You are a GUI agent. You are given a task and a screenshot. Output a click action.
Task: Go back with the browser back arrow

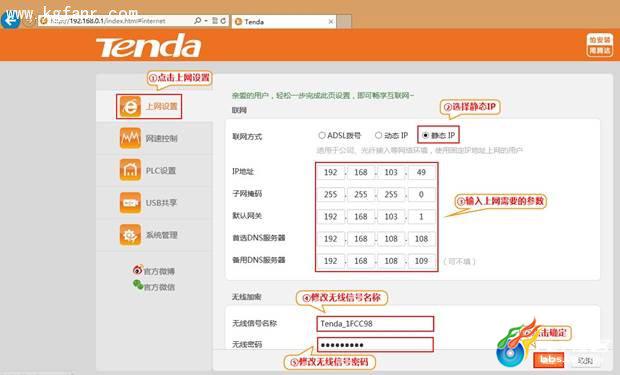[x=9, y=19]
